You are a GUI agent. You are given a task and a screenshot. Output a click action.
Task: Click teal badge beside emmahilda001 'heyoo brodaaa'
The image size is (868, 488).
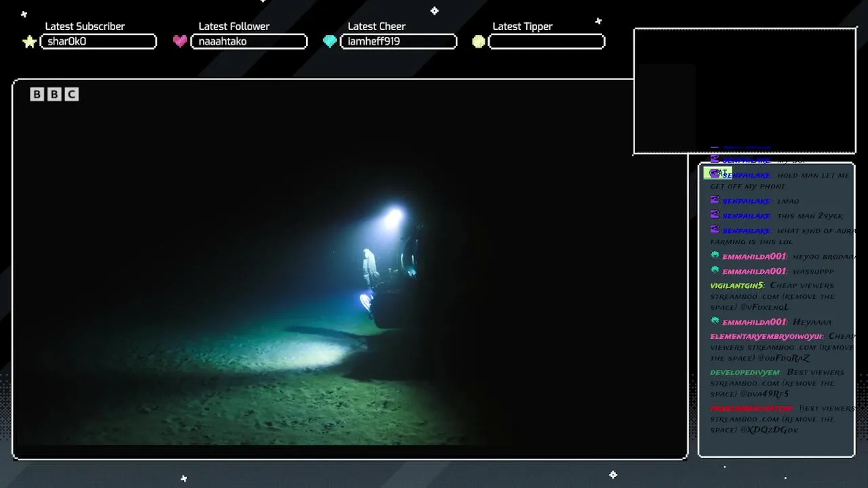click(715, 256)
